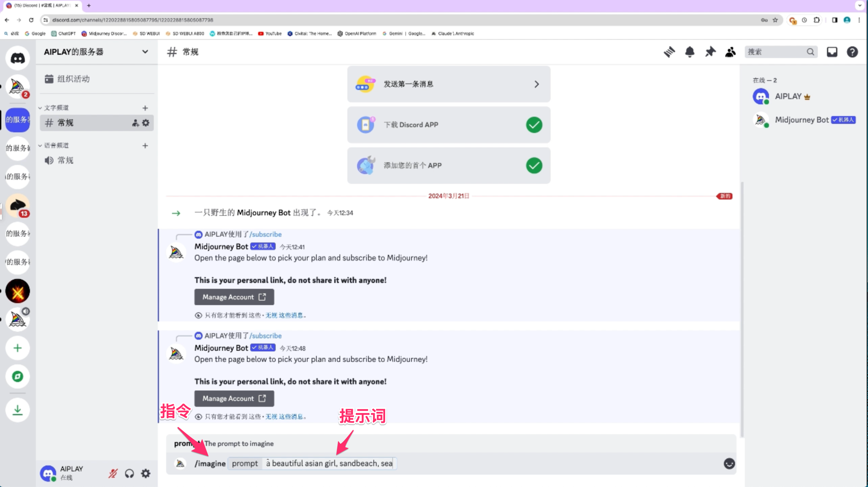The image size is (868, 487).
Task: Edit channel settings gear for 常规 text channel
Action: tap(146, 123)
